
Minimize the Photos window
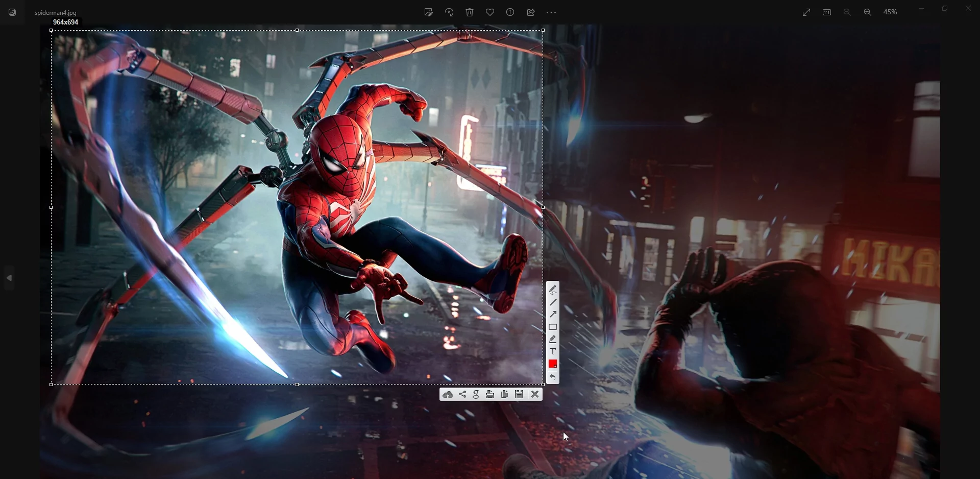coord(922,9)
